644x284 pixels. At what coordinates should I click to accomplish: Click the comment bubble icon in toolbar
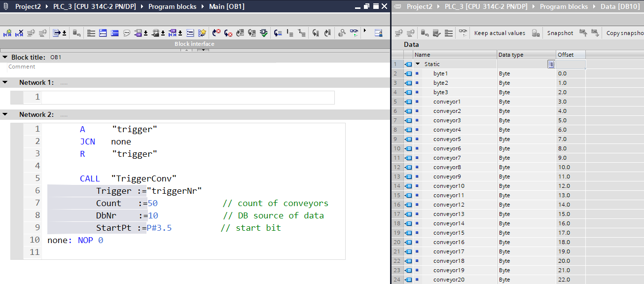pos(127,33)
